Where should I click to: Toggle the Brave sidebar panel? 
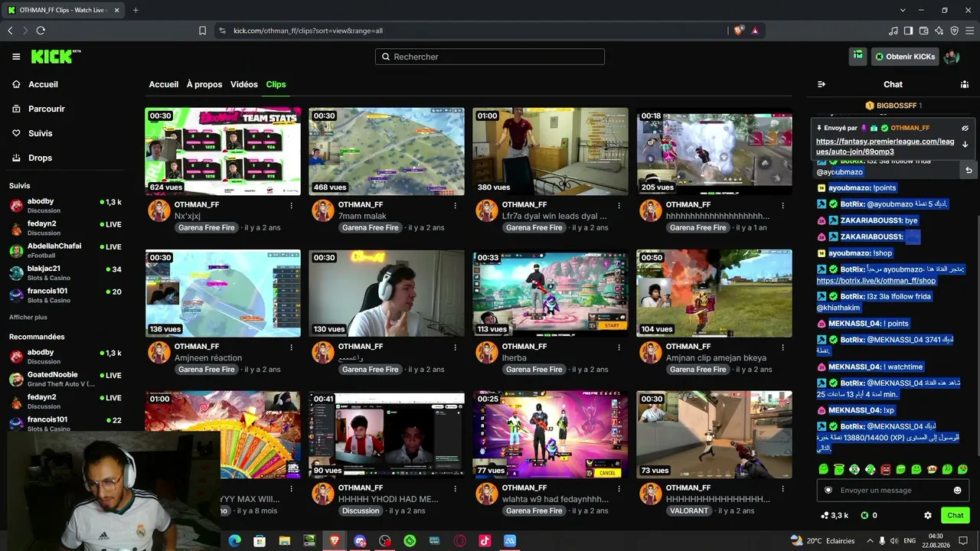coord(908,31)
